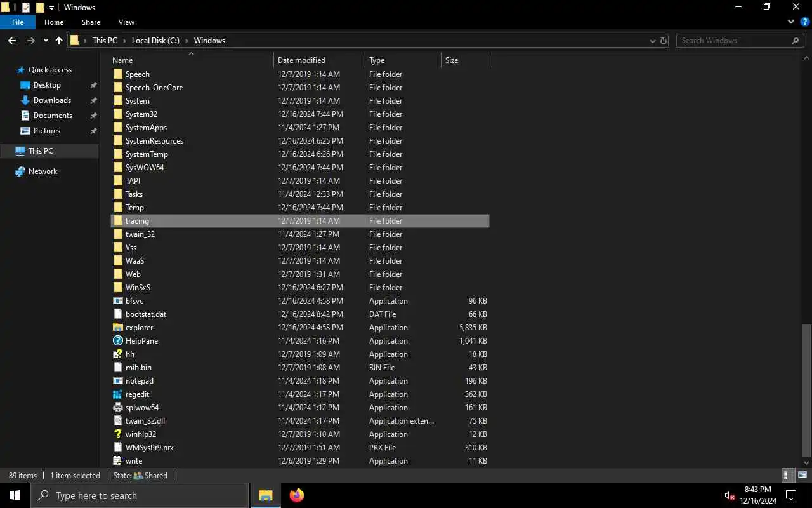The image size is (812, 508).
Task: Click the System32 folder icon
Action: coord(117,114)
